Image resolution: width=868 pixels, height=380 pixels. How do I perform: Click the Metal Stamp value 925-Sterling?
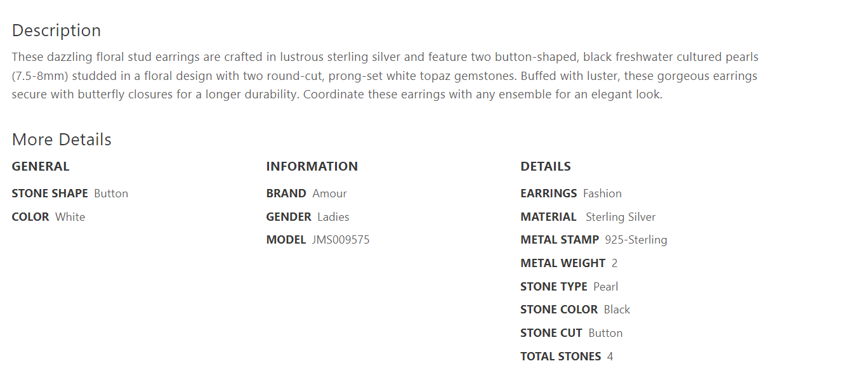(x=636, y=240)
